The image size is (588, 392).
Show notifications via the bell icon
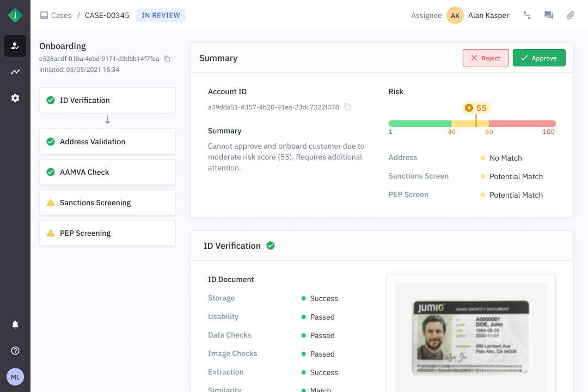15,324
